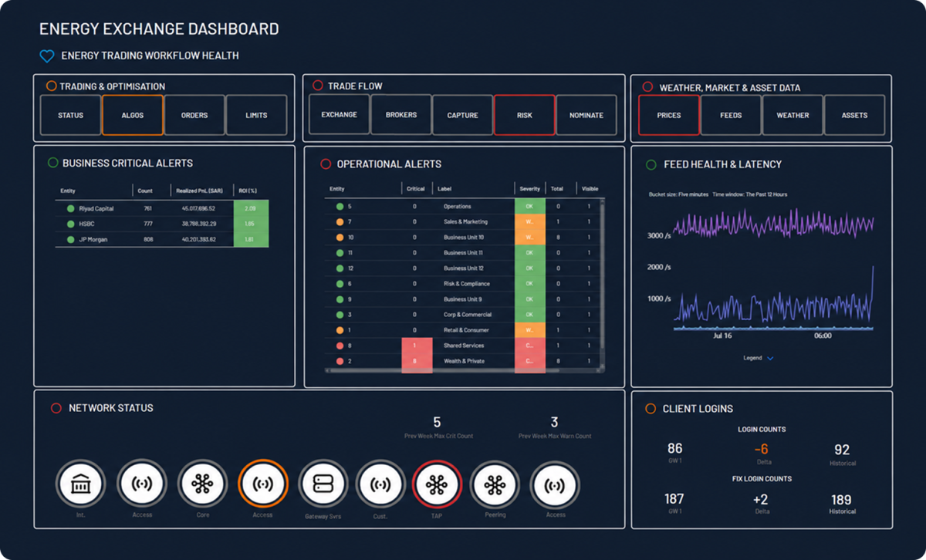This screenshot has width=926, height=560.
Task: Click the CAPTURE button
Action: click(462, 115)
